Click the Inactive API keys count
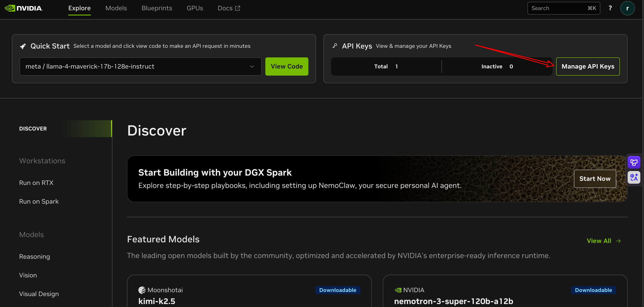The height and width of the screenshot is (307, 644). (497, 67)
